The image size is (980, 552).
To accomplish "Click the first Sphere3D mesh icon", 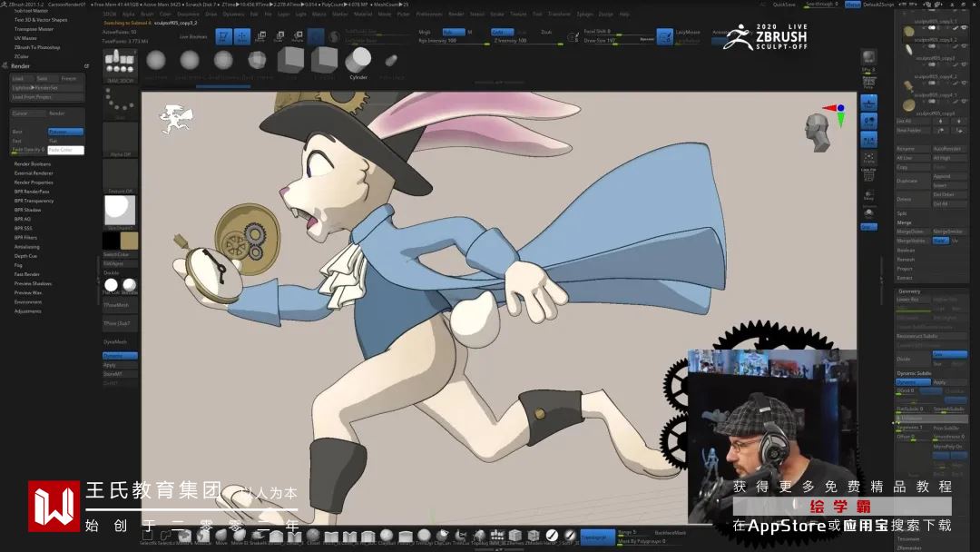I will pyautogui.click(x=156, y=61).
